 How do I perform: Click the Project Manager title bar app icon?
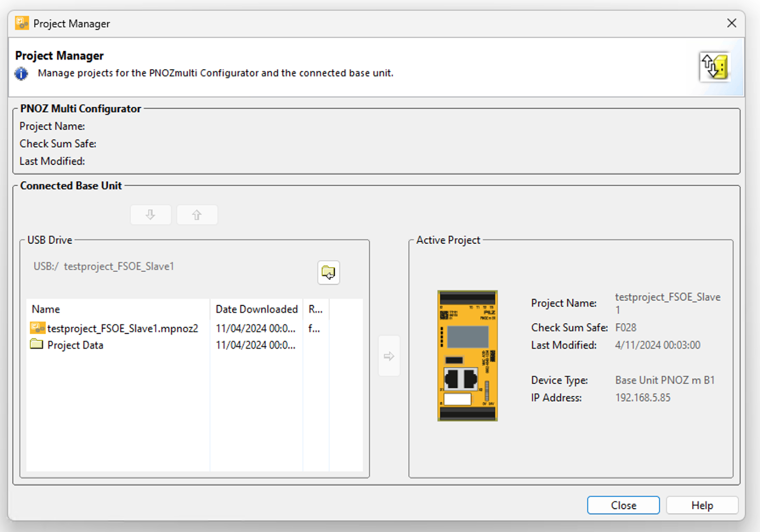click(22, 23)
